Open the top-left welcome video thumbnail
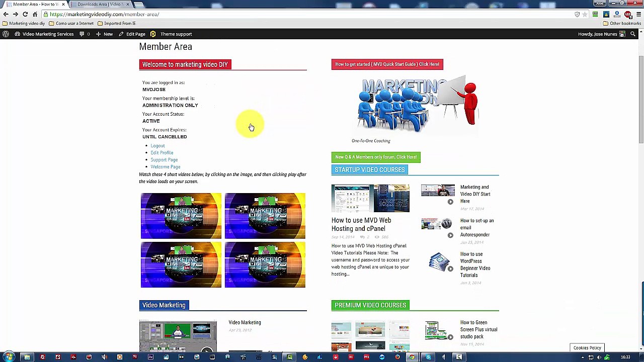This screenshot has width=644, height=362. tap(181, 216)
